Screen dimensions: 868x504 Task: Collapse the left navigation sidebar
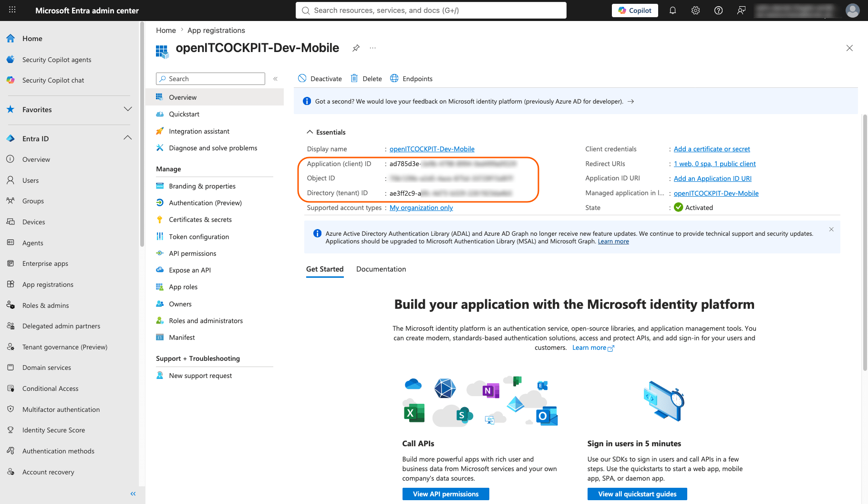[x=133, y=494]
